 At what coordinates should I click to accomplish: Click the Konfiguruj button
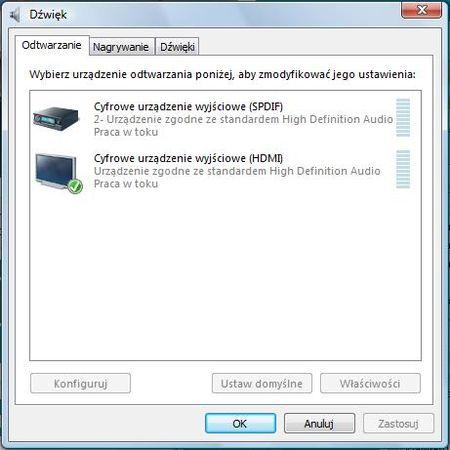coord(80,383)
